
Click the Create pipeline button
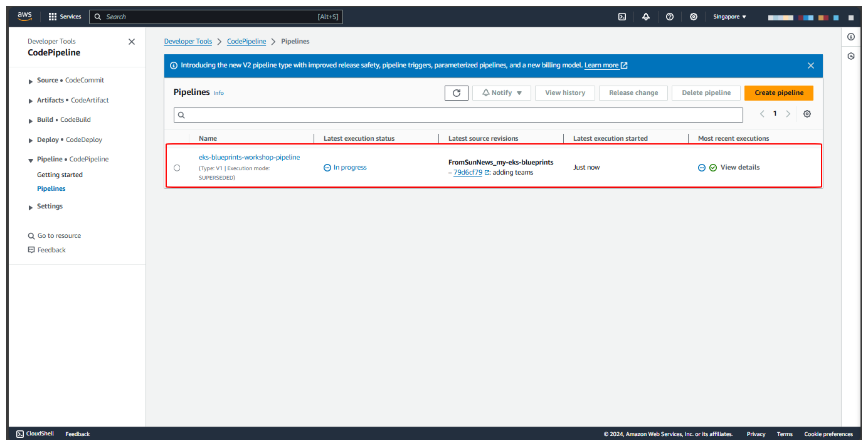tap(778, 93)
